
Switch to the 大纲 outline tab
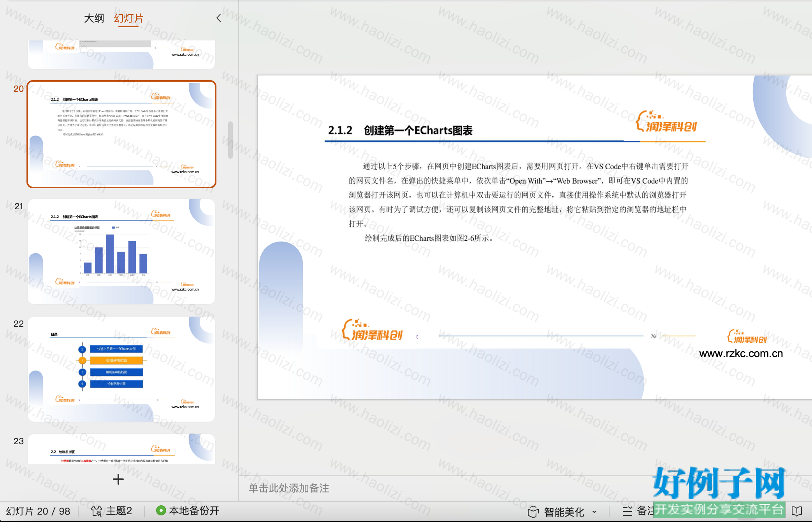[94, 18]
